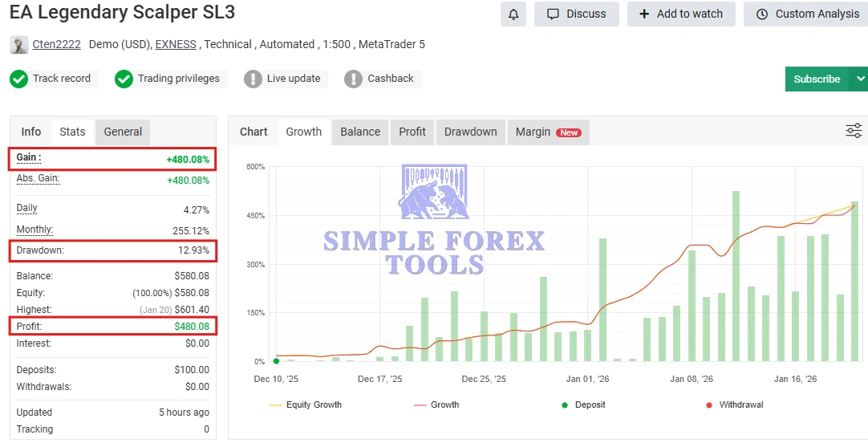Viewport: 868px width, 443px height.
Task: Toggle Deposit legend item
Action: point(583,404)
